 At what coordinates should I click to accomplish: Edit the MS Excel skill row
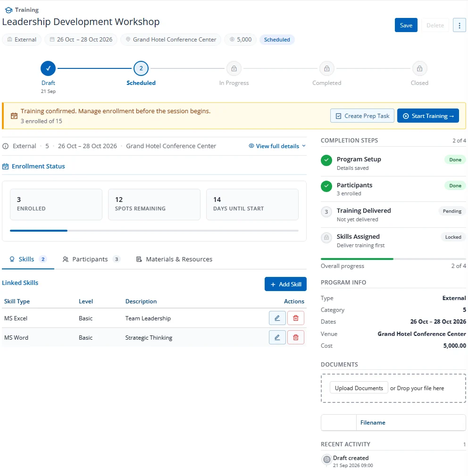(x=277, y=318)
